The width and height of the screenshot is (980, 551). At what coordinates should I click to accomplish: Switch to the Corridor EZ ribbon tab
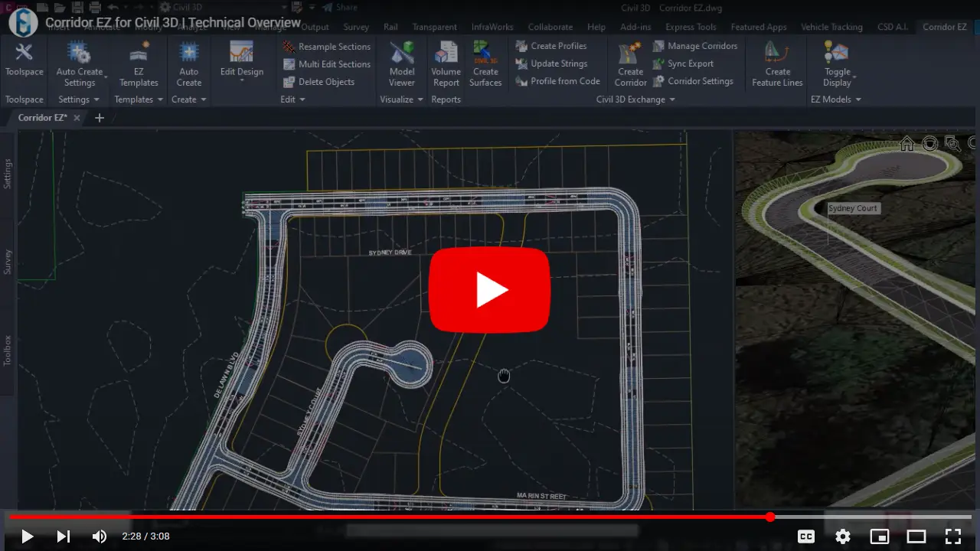click(945, 27)
